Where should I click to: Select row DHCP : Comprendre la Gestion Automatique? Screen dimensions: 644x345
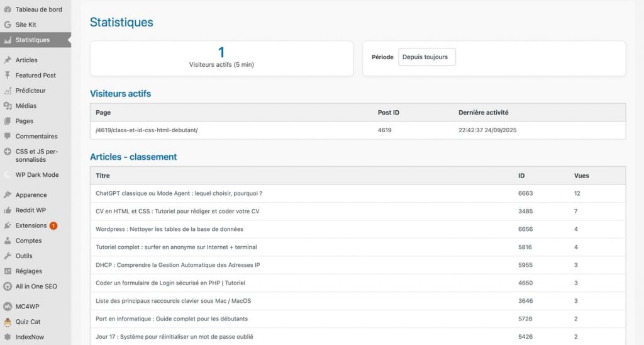[x=358, y=265]
